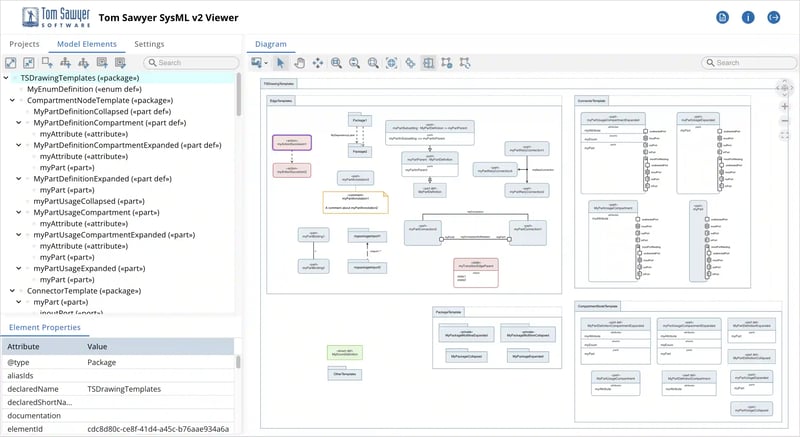Click the nested box down-arrow tree toolbar icon
This screenshot has width=800, height=437.
pyautogui.click(x=120, y=63)
